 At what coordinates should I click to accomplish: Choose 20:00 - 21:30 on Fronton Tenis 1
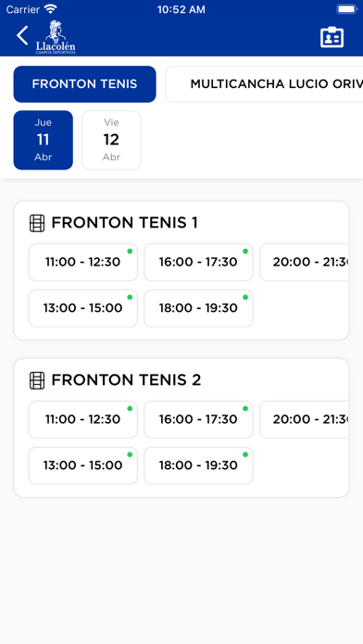(x=304, y=263)
